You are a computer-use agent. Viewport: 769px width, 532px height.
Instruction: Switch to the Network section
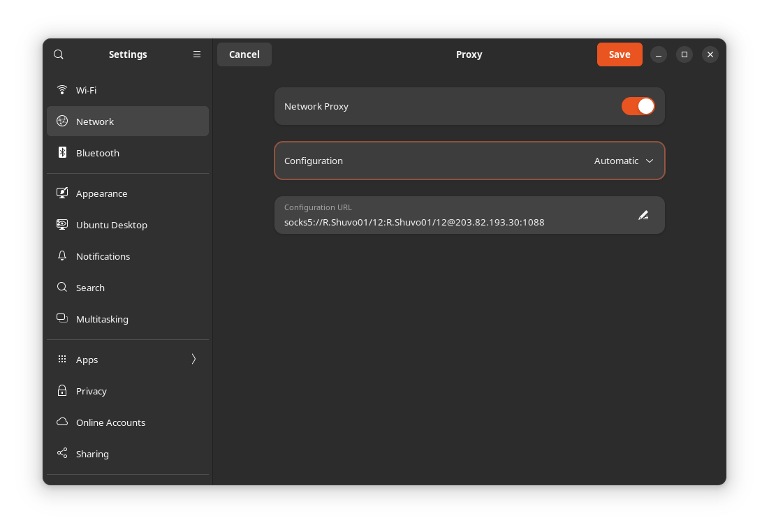point(95,121)
